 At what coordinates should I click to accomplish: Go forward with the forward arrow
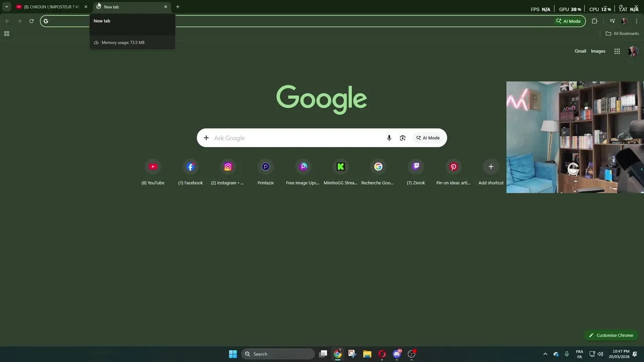[x=19, y=21]
